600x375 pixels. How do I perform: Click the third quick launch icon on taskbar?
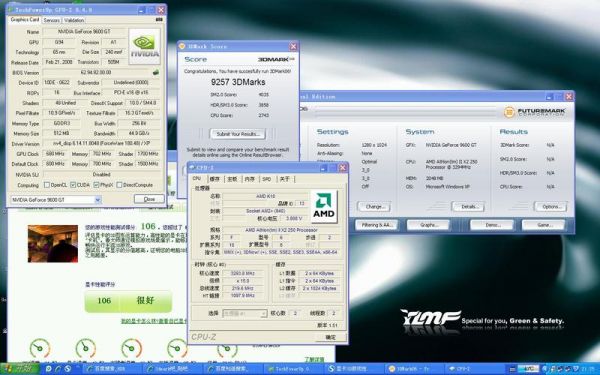pyautogui.click(x=68, y=369)
